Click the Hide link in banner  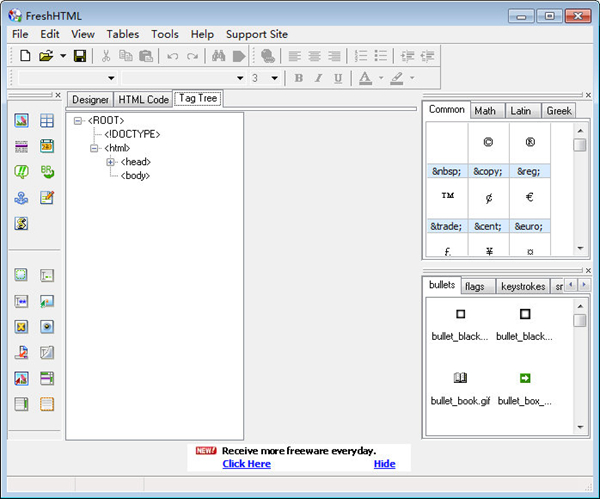pyautogui.click(x=384, y=464)
